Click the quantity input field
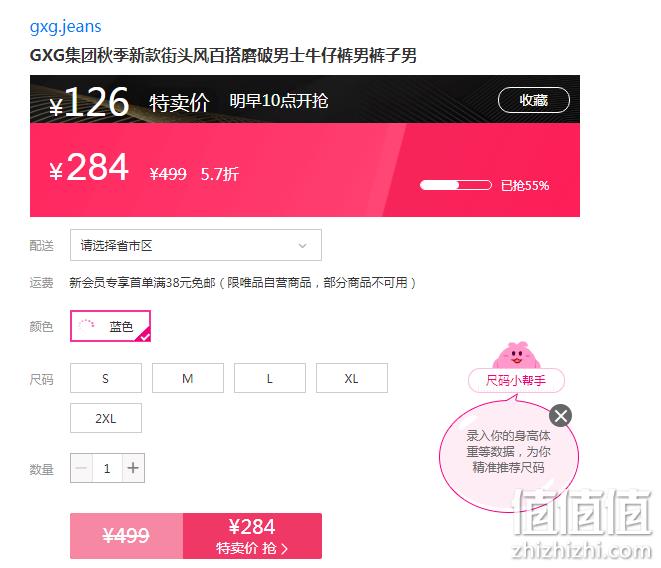 pos(107,468)
